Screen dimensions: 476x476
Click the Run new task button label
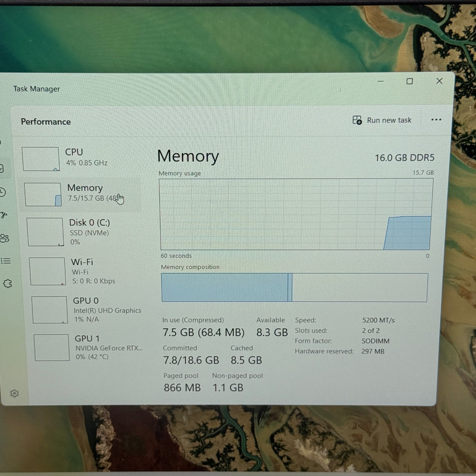pos(389,120)
